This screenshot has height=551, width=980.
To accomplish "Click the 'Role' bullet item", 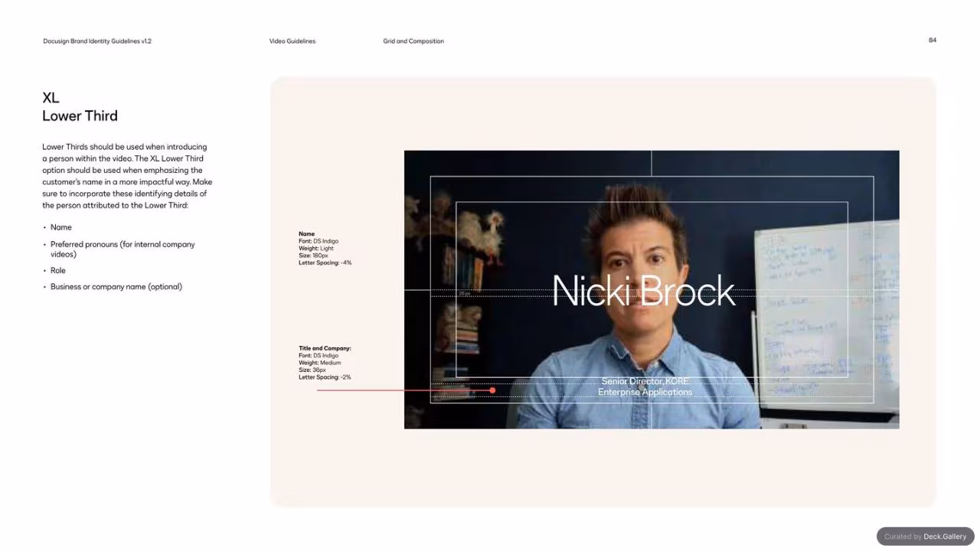I will click(58, 270).
